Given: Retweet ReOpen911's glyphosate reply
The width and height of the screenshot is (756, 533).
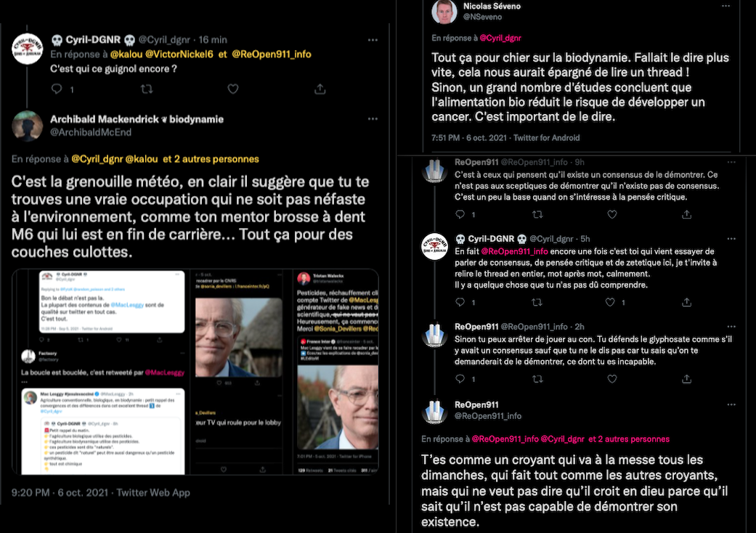Looking at the screenshot, I should pyautogui.click(x=537, y=379).
